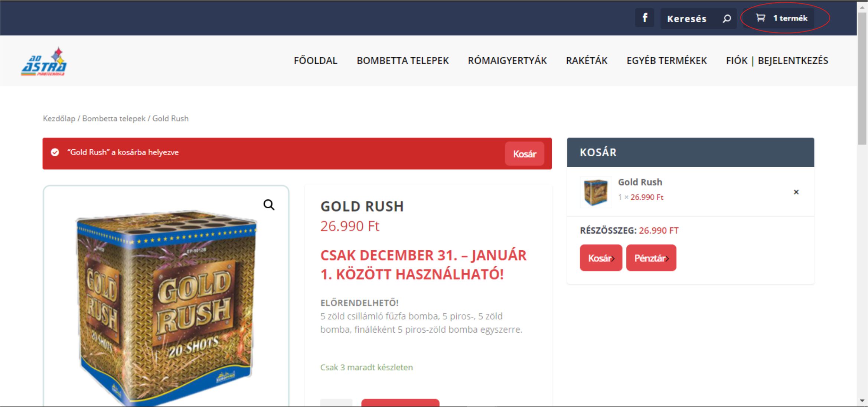868x407 pixels.
Task: Click Kosár button in red notification
Action: tap(524, 154)
